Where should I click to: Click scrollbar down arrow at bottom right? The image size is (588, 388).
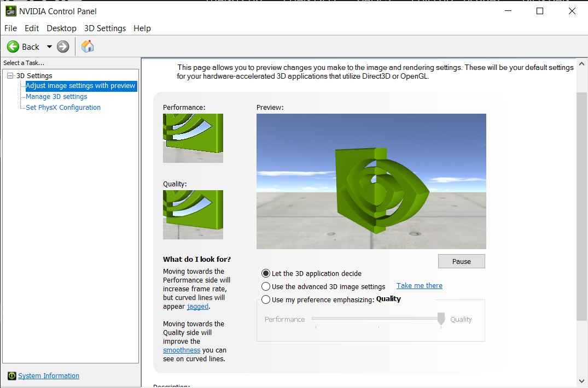pos(581,381)
